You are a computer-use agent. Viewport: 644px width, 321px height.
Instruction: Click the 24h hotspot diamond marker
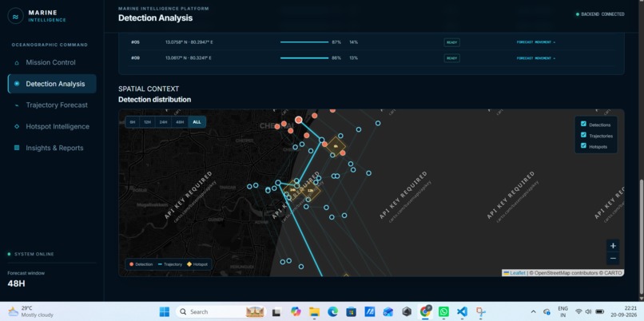[x=292, y=190]
